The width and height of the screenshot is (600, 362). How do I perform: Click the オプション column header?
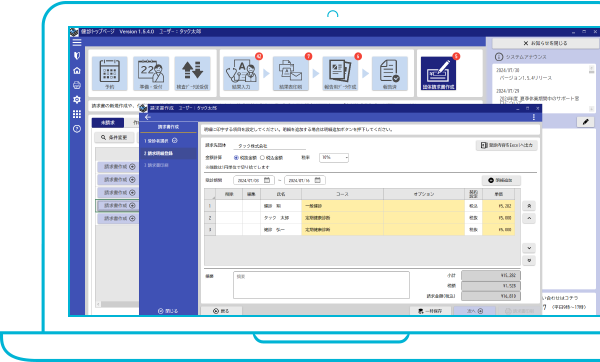(424, 194)
